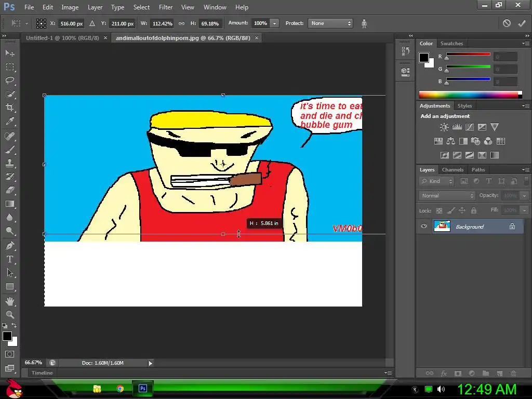Toggle the link width and height icon
Screen dimensions: 532x399
[181, 23]
